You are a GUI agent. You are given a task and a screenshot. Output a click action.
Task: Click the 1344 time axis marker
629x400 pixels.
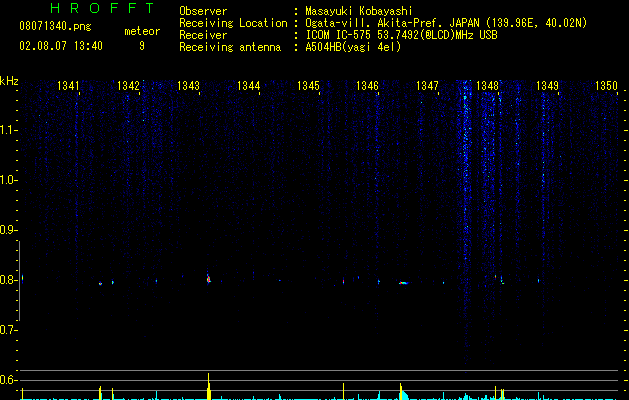(x=248, y=86)
